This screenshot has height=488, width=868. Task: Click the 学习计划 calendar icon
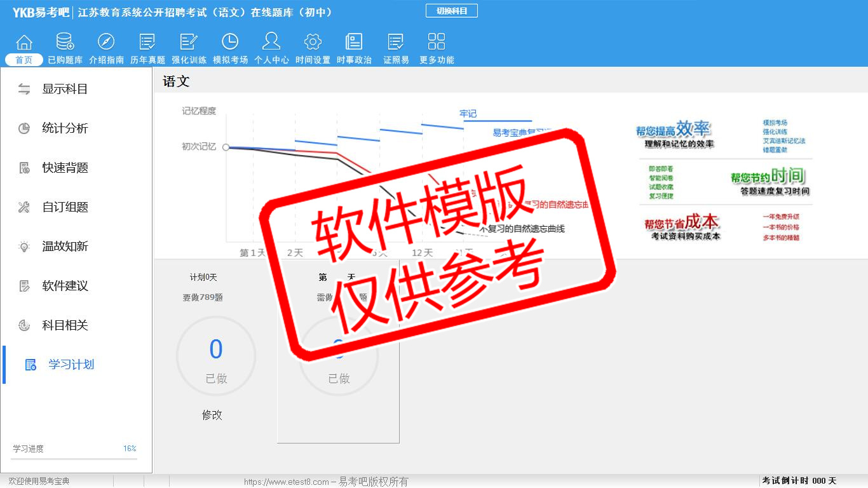pyautogui.click(x=31, y=365)
